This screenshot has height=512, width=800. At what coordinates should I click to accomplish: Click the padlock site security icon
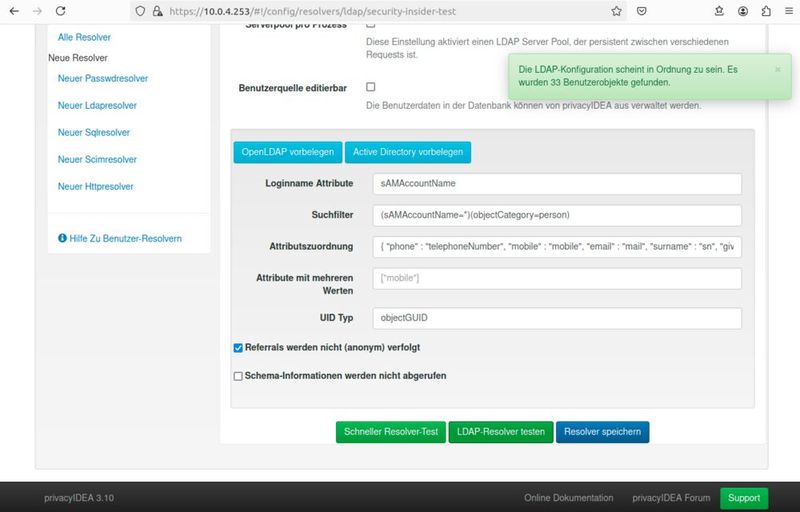coord(157,11)
